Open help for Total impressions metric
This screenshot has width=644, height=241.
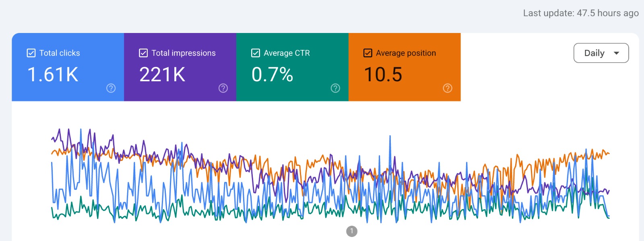[223, 88]
